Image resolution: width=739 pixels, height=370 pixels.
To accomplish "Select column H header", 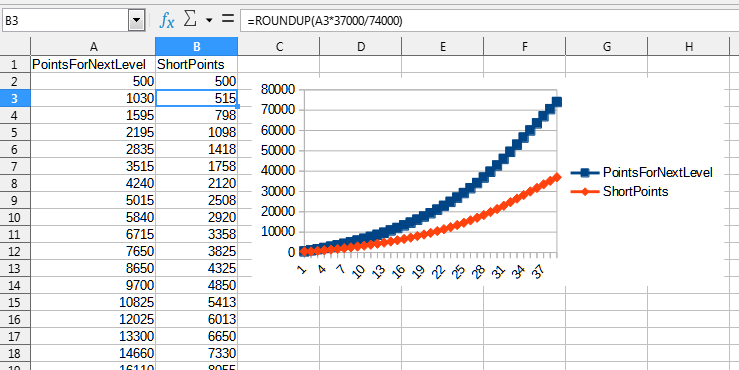I will (689, 46).
